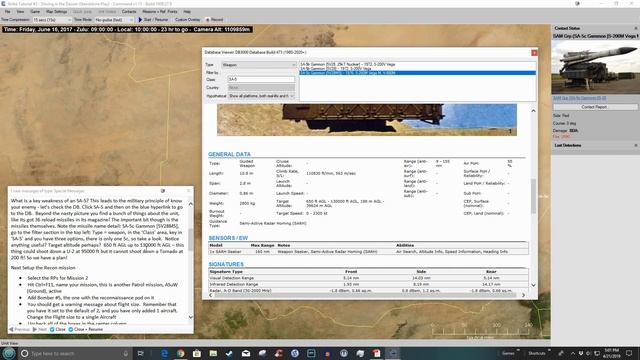This screenshot has width=640, height=360.
Task: Open the Map Settings menu
Action: tap(56, 11)
